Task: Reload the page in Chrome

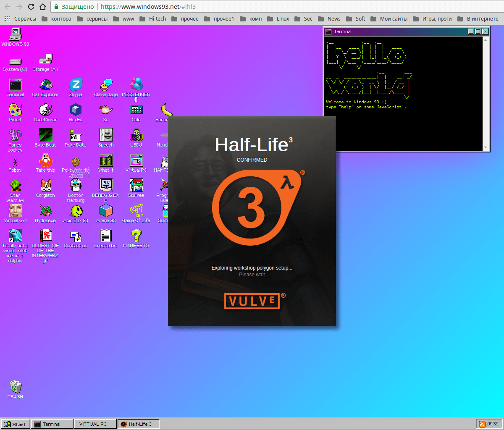Action: (x=31, y=7)
